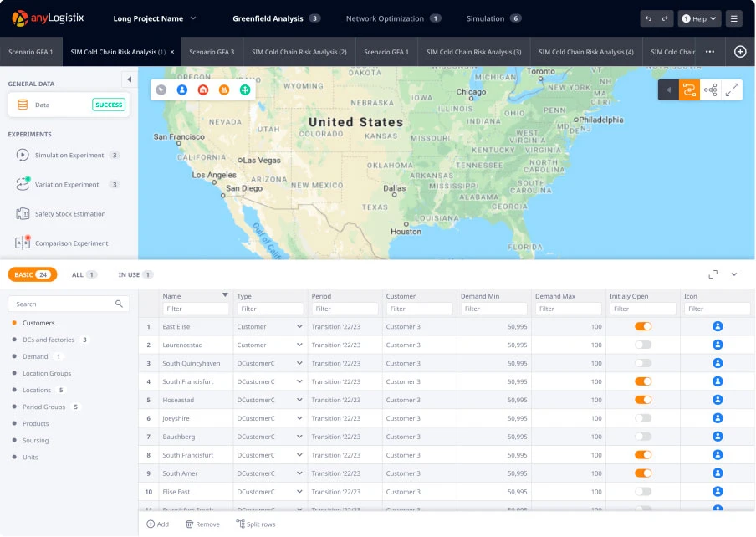This screenshot has height=537, width=756.
Task: Switch map to paths view mode
Action: click(690, 88)
